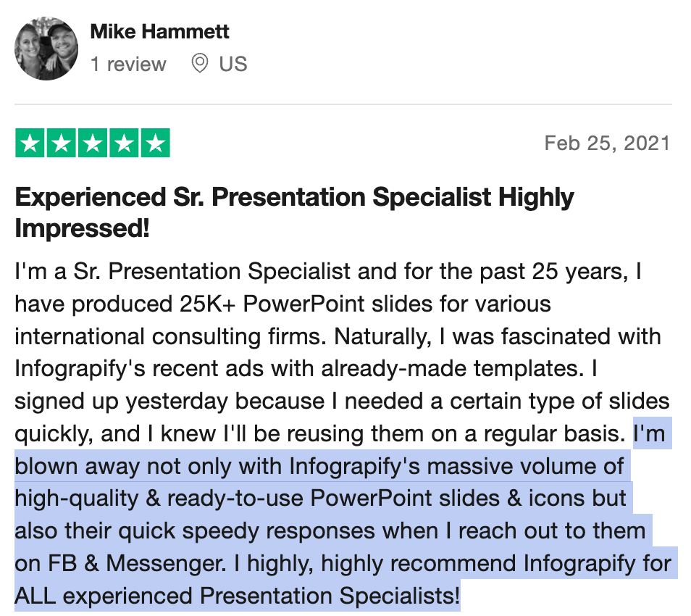The image size is (691, 616).
Task: Click the second green rating star
Action: tap(62, 143)
